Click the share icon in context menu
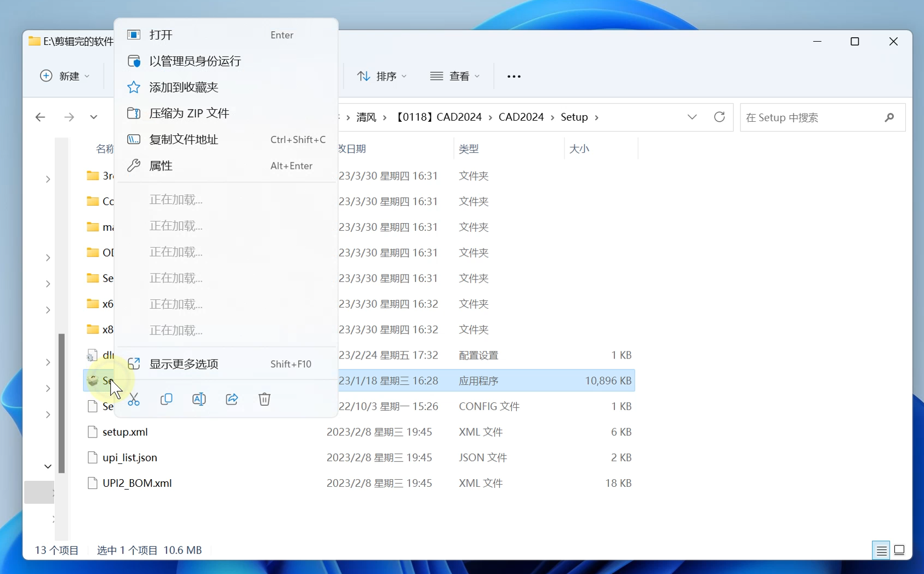 (x=232, y=399)
